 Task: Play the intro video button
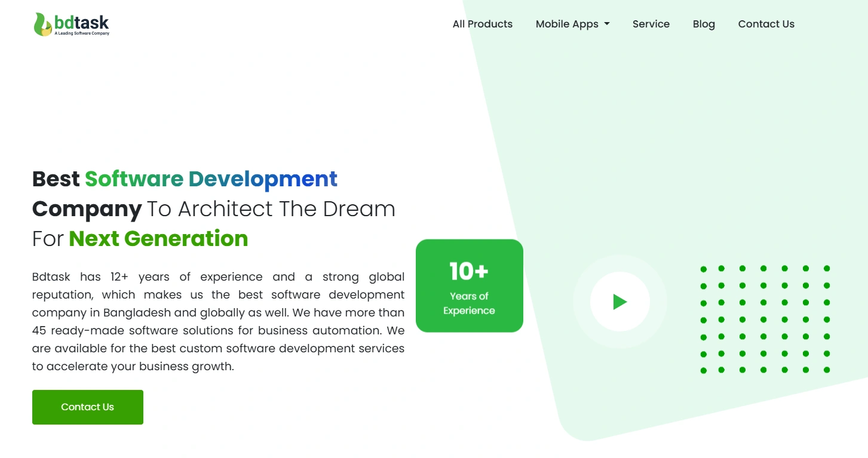[x=620, y=302]
